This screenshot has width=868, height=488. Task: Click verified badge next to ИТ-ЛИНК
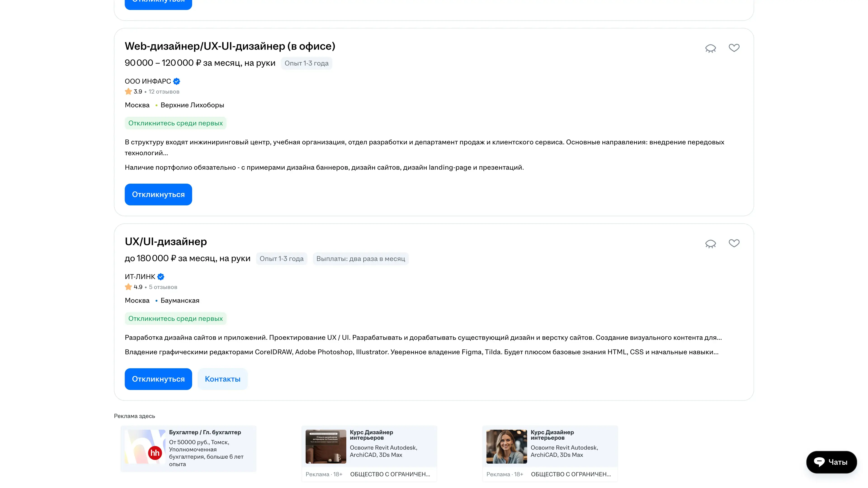point(161,277)
